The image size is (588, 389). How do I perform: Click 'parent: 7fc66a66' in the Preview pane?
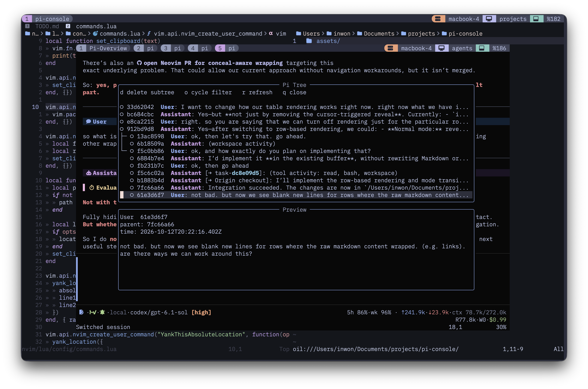tap(147, 224)
